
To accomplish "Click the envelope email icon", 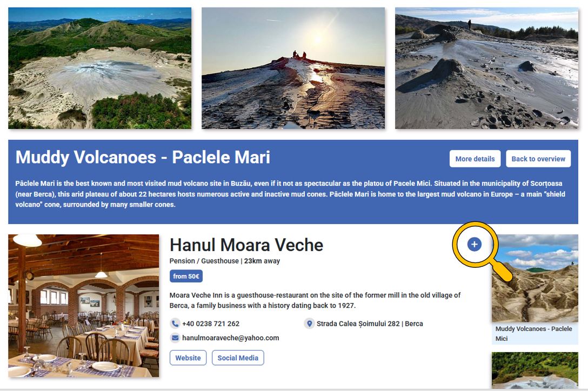I will [x=175, y=338].
